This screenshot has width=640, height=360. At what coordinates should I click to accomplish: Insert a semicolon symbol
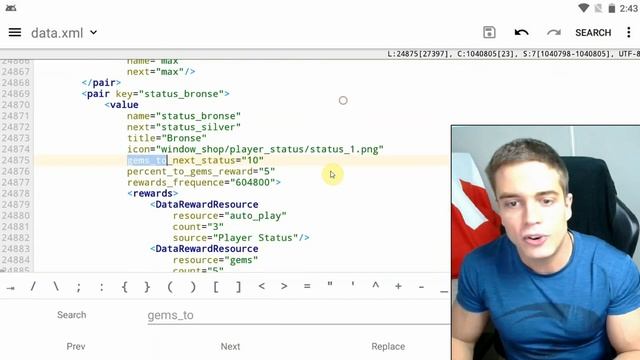click(x=78, y=287)
